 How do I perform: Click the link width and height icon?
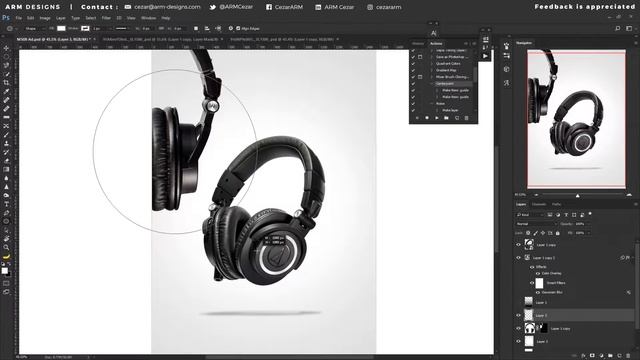[161, 29]
